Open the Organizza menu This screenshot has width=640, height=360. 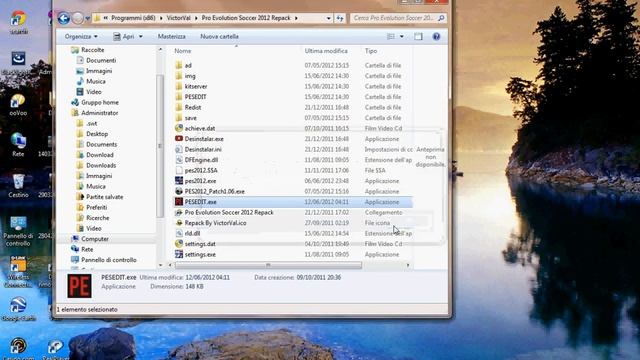[81, 36]
